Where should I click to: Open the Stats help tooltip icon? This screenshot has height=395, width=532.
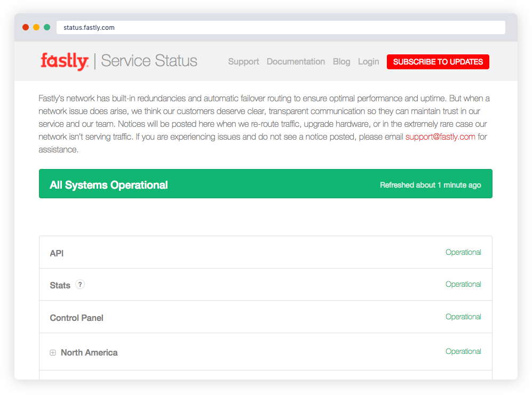80,284
